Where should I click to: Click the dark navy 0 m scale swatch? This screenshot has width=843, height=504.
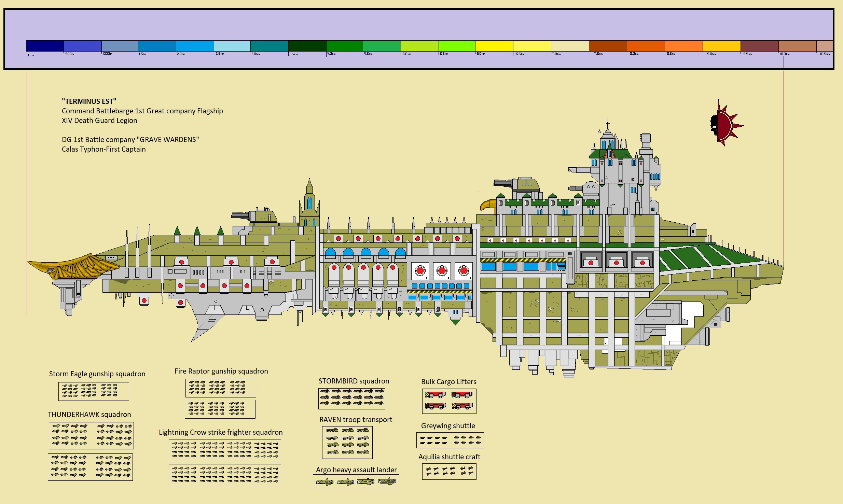(45, 46)
